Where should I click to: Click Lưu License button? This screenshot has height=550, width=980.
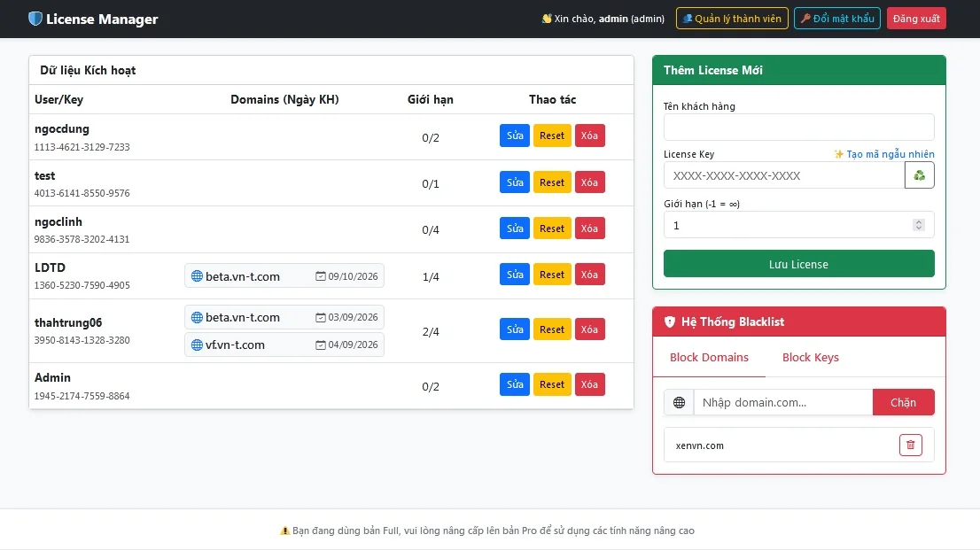point(798,264)
